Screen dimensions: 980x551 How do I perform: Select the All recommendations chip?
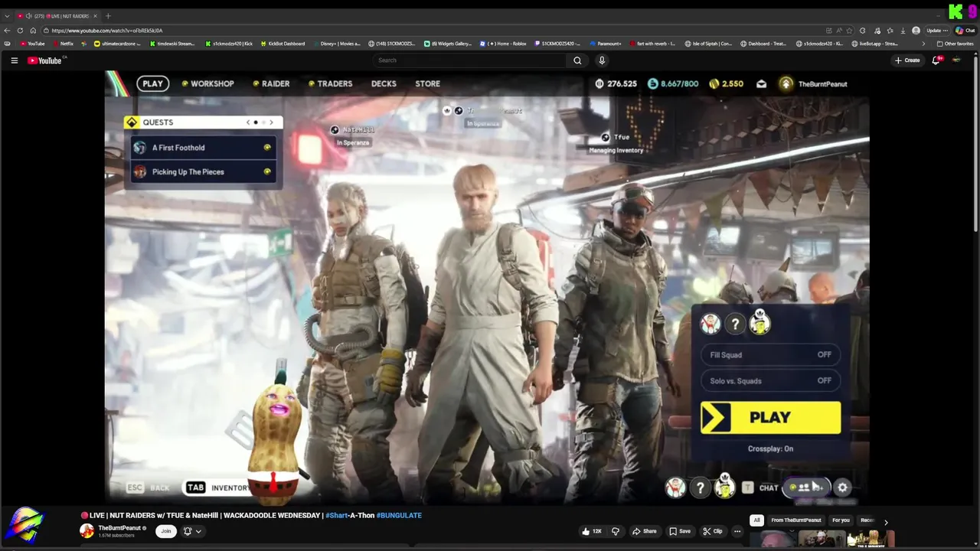pos(756,520)
